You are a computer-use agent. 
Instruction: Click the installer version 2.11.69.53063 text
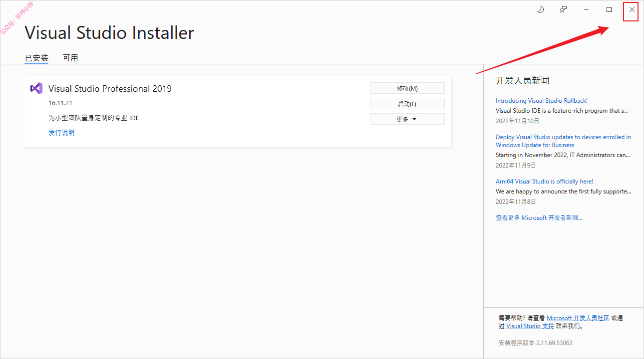pos(536,343)
